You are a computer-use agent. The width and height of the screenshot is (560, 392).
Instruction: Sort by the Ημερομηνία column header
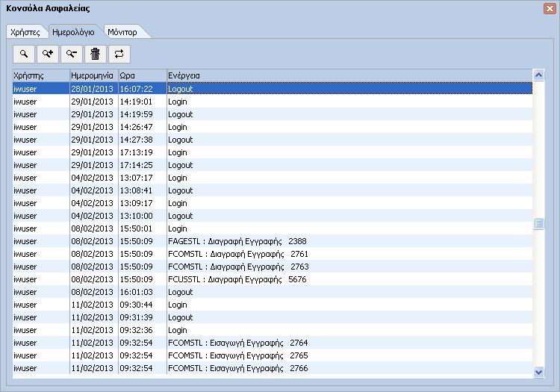point(94,75)
